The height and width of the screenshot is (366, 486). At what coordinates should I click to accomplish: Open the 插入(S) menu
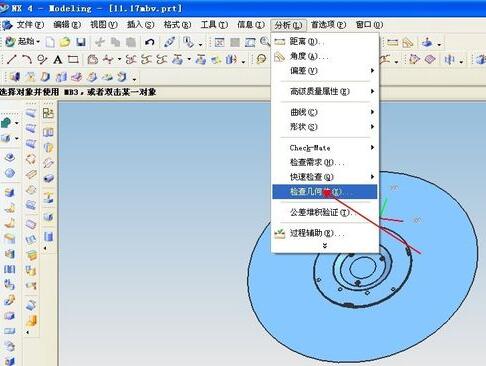click(x=140, y=25)
